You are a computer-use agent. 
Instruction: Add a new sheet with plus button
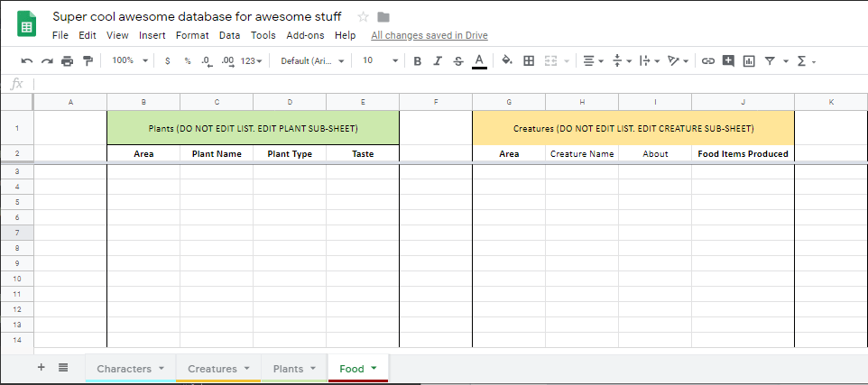tap(41, 367)
